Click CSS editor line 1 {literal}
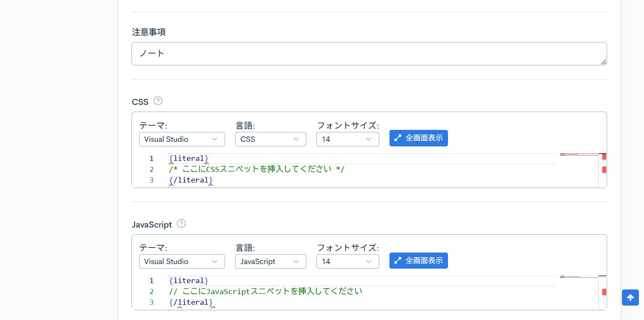Image resolution: width=644 pixels, height=320 pixels. [x=189, y=159]
